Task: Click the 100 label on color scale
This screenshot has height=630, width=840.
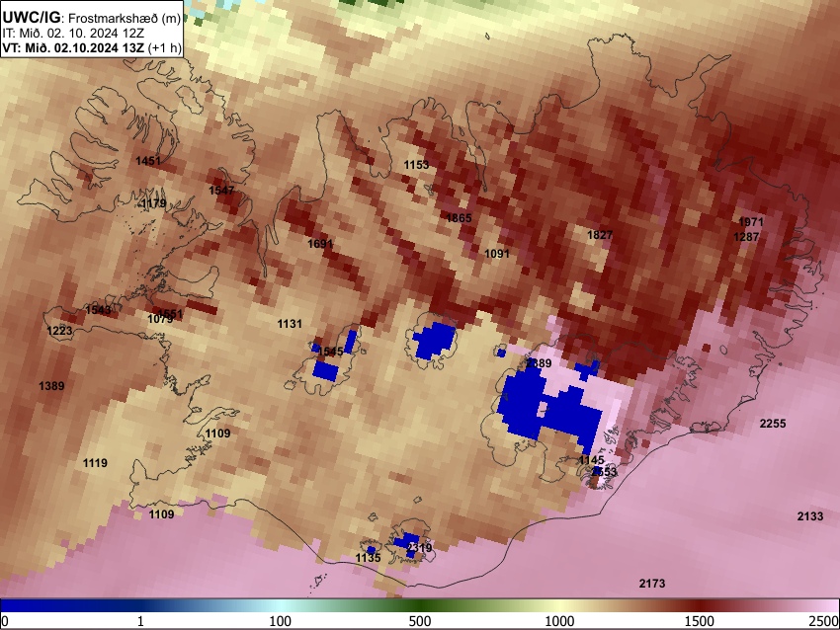Action: click(281, 621)
